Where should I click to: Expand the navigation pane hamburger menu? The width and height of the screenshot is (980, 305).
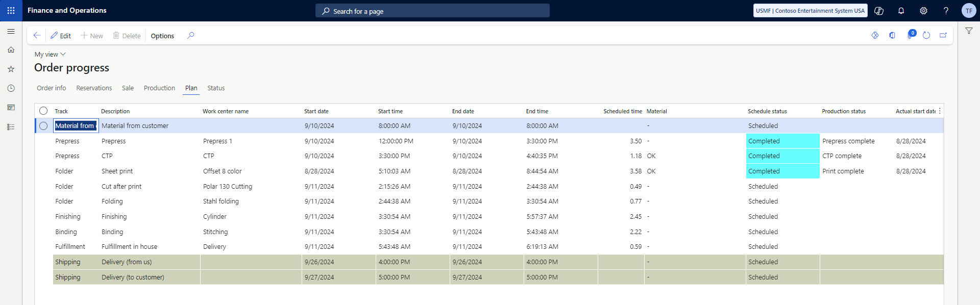pos(11,31)
